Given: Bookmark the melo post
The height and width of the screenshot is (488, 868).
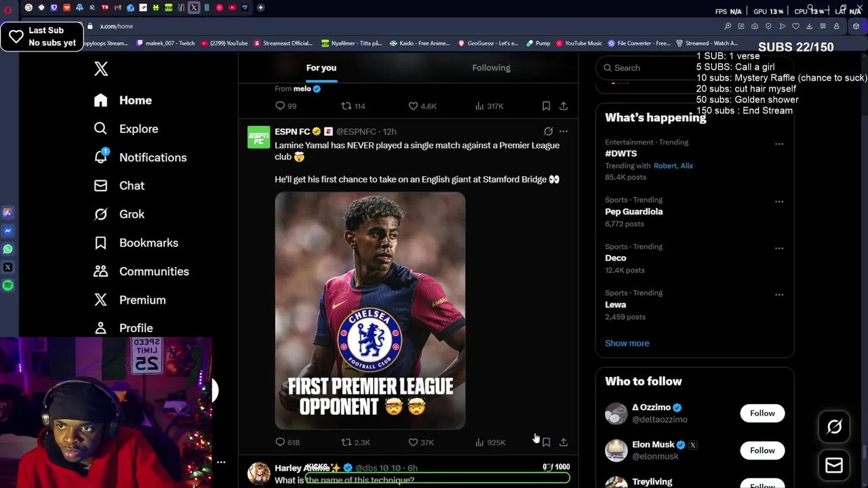Looking at the screenshot, I should click(546, 106).
